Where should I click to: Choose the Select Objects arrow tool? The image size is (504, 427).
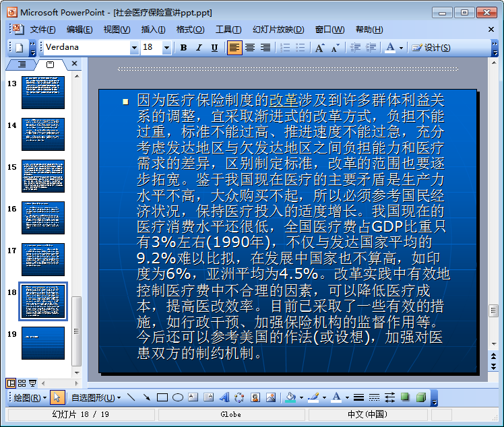(x=57, y=398)
